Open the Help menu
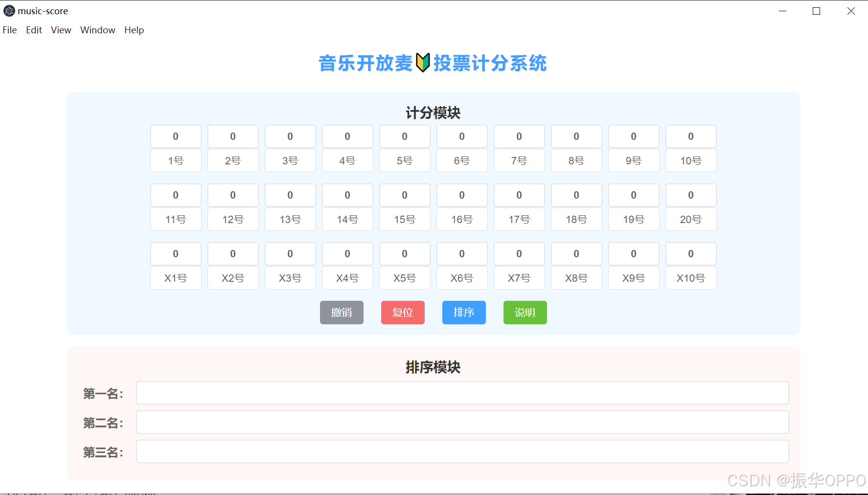Image resolution: width=868 pixels, height=495 pixels. coord(134,30)
